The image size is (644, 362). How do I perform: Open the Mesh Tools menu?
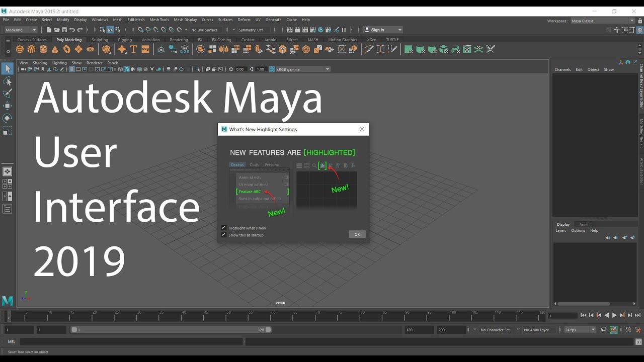(159, 20)
